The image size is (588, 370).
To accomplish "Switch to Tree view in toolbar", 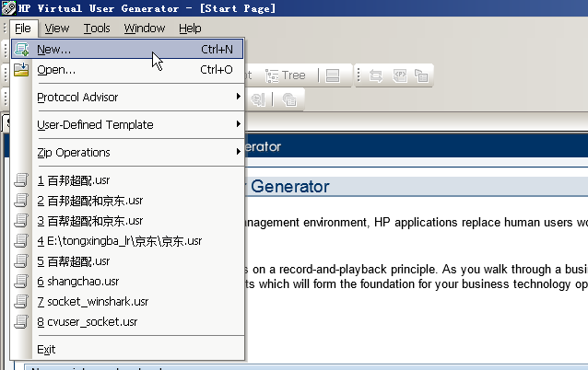I will [286, 75].
